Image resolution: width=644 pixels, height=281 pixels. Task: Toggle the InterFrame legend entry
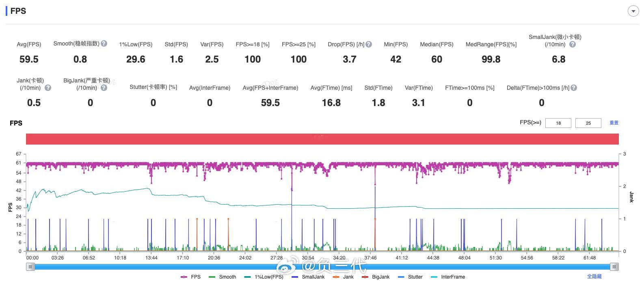coord(448,277)
